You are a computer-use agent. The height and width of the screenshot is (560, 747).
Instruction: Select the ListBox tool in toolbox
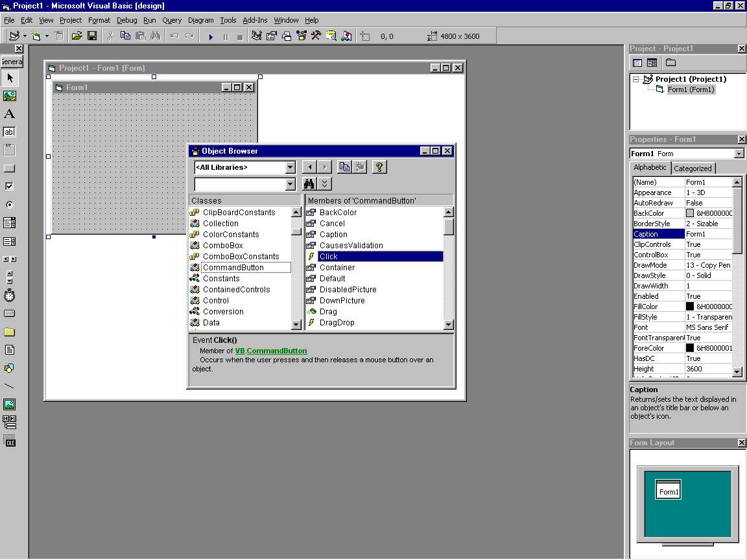point(10,241)
